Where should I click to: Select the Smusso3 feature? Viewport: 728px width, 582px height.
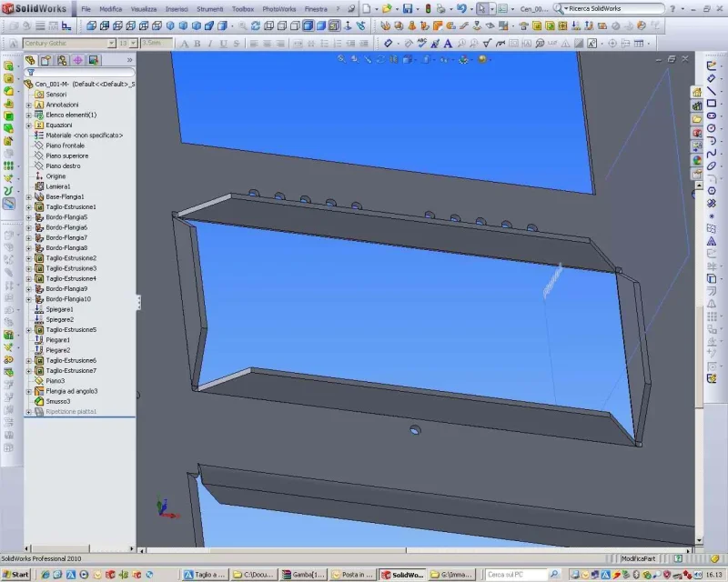coord(57,401)
